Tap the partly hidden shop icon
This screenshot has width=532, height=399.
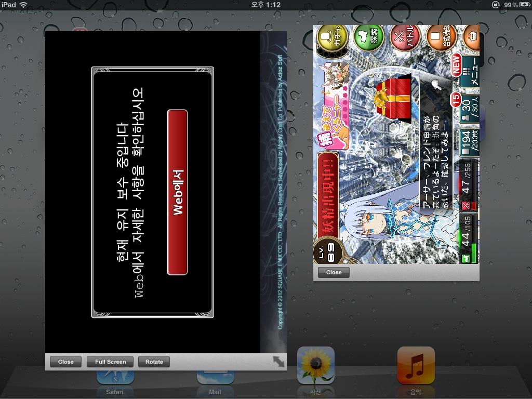[x=472, y=36]
